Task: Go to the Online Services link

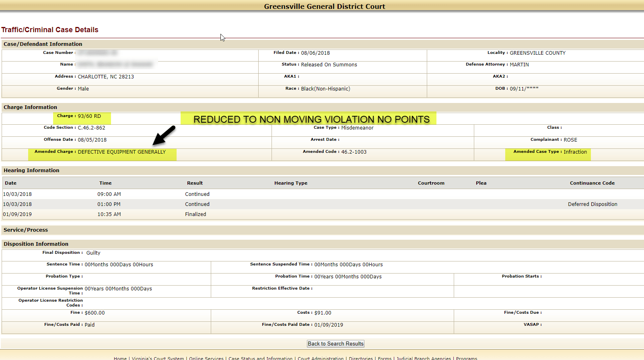Action: (206, 358)
